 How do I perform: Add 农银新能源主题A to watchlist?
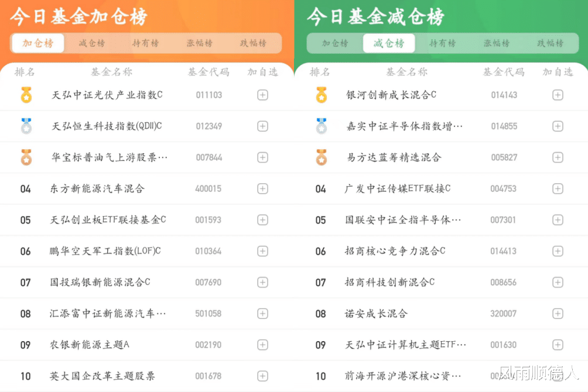coord(262,345)
